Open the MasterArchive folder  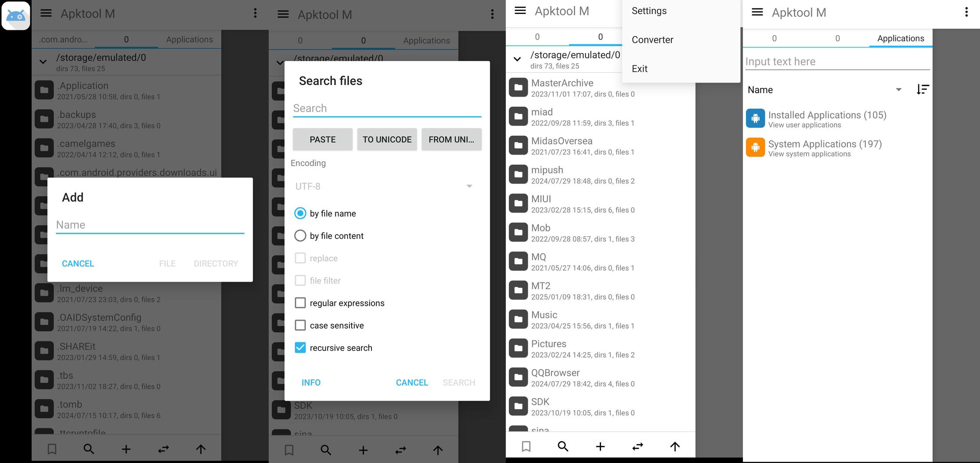601,88
